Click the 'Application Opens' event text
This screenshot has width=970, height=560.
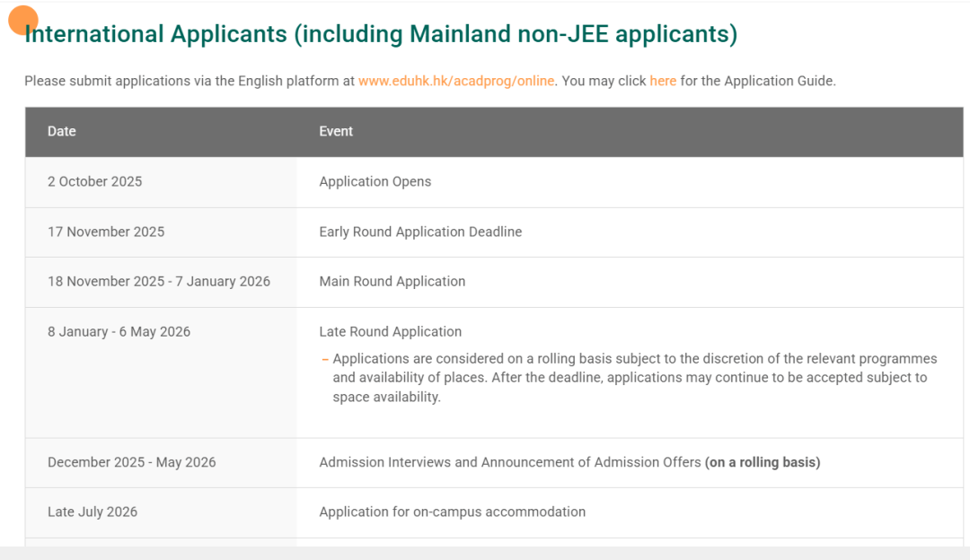[375, 181]
